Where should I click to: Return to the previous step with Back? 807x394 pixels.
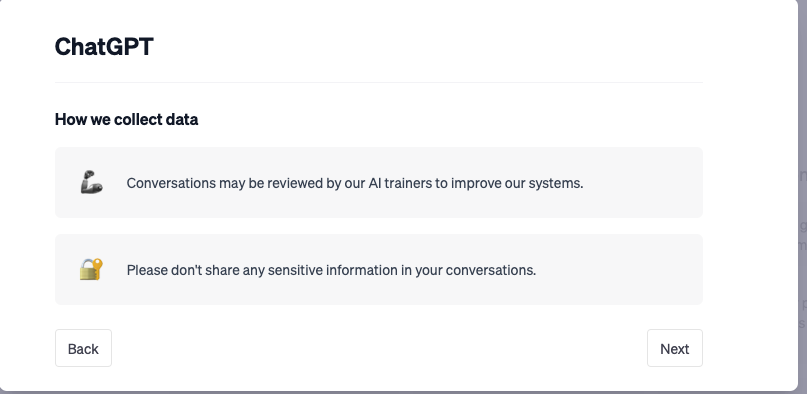[x=83, y=348]
